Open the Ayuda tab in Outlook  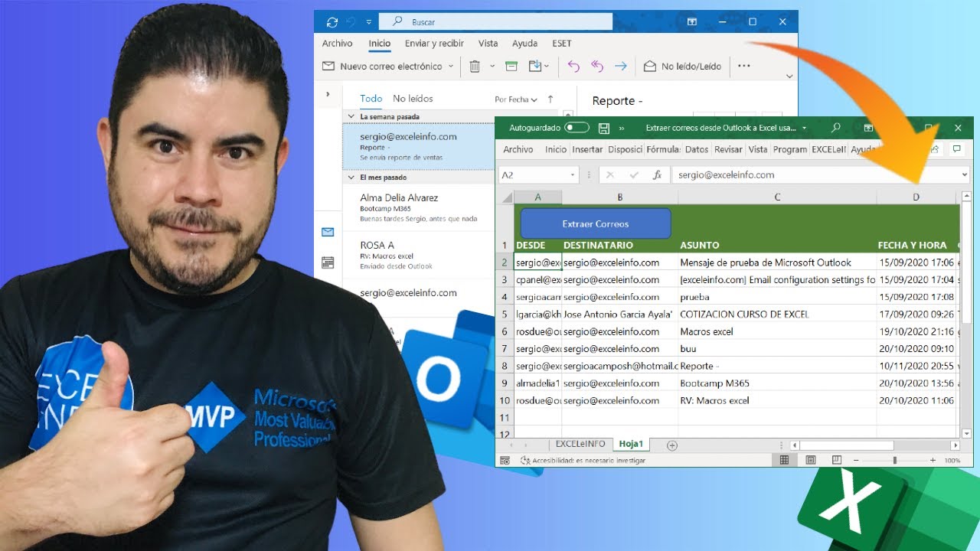coord(524,44)
